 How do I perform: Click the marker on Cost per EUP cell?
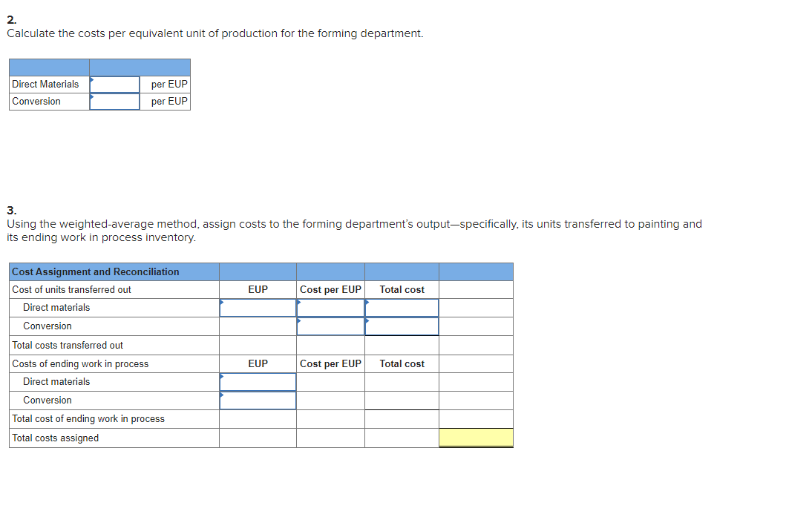coord(299,300)
